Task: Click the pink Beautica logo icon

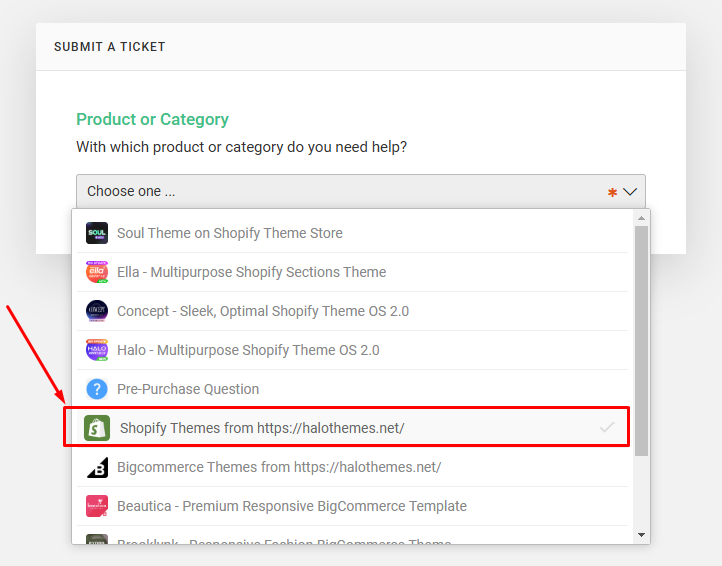Action: pyautogui.click(x=97, y=506)
